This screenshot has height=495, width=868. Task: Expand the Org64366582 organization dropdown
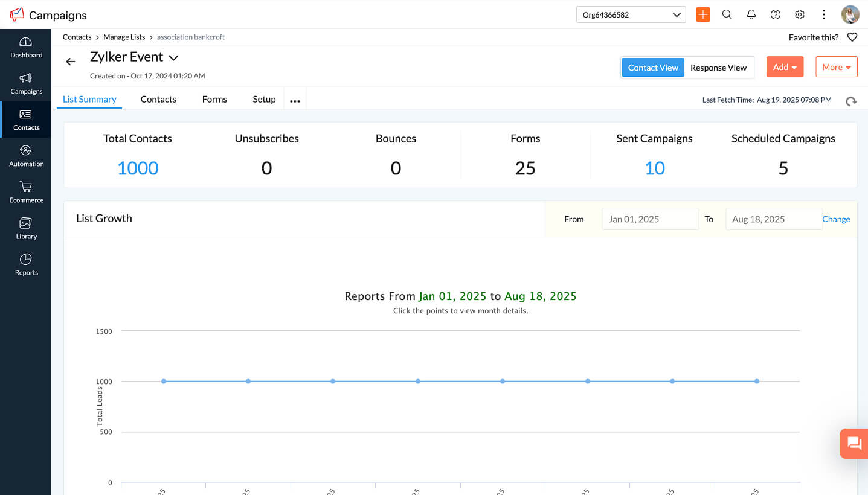[x=631, y=14]
